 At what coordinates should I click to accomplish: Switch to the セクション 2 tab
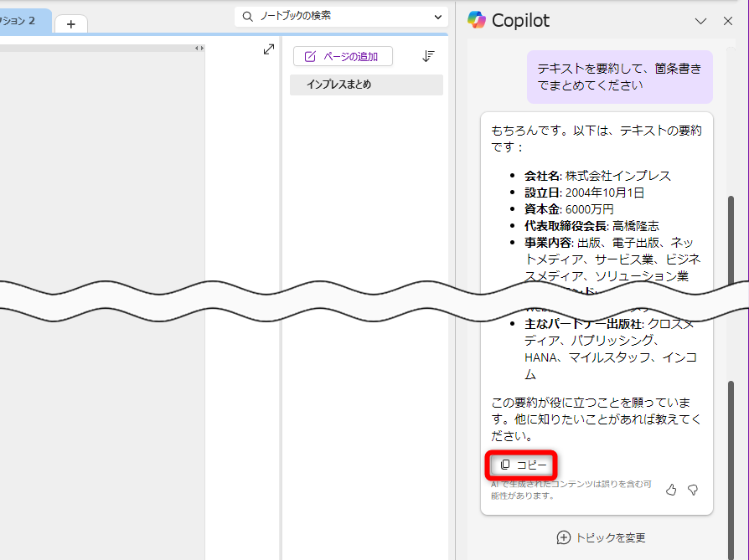[x=21, y=21]
